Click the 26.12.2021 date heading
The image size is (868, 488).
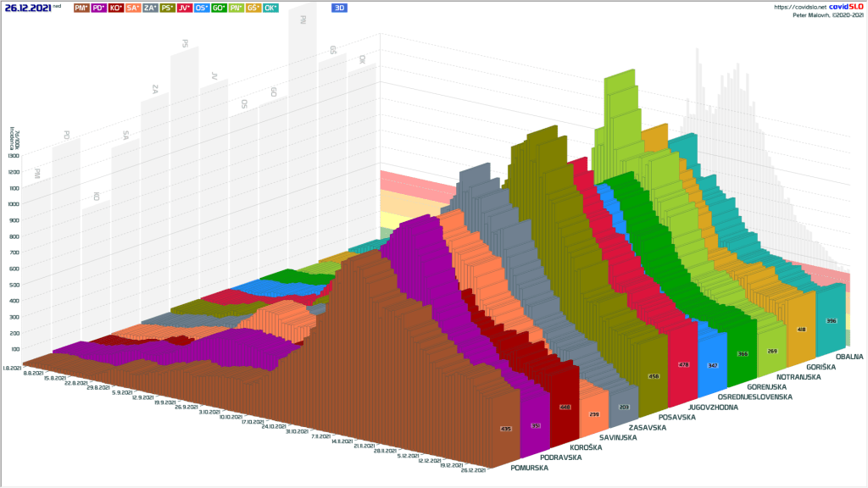28,8
